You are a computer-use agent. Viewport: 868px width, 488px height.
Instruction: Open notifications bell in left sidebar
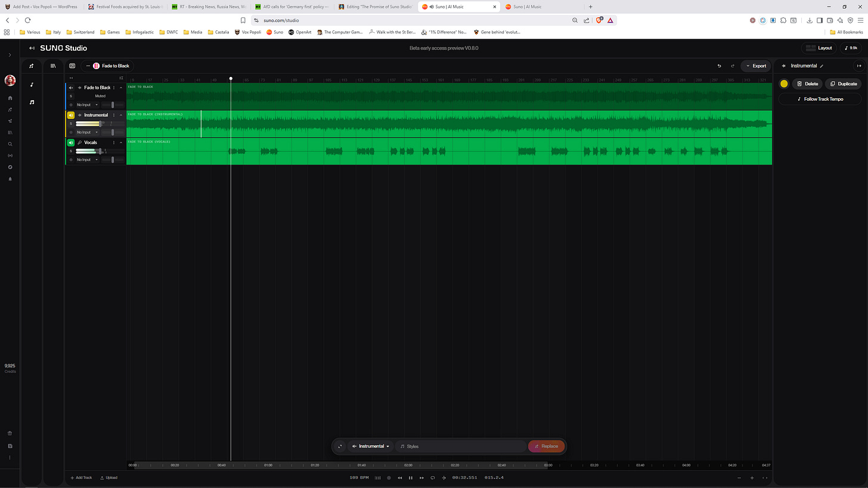pyautogui.click(x=10, y=179)
